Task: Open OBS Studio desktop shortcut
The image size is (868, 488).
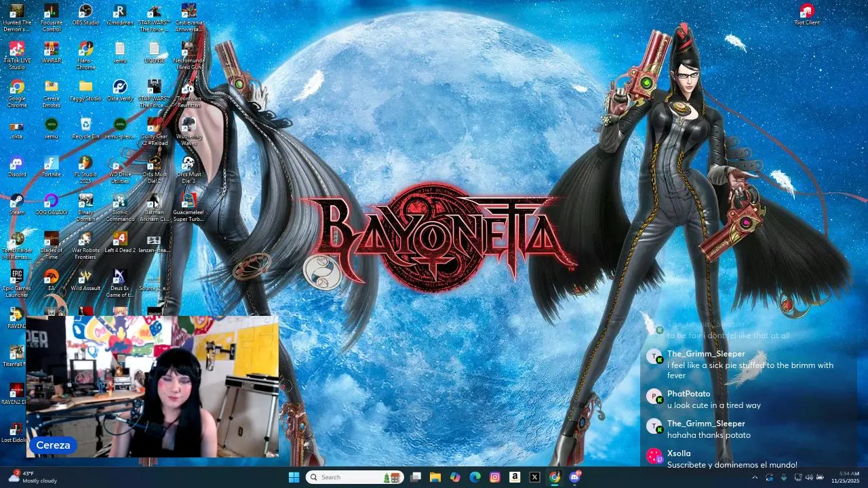Action: click(x=85, y=16)
